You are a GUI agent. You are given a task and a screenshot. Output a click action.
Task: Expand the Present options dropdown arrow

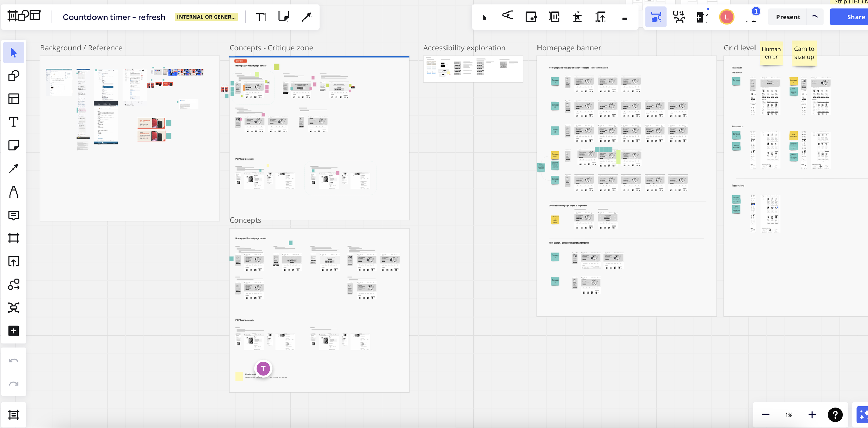tap(815, 17)
